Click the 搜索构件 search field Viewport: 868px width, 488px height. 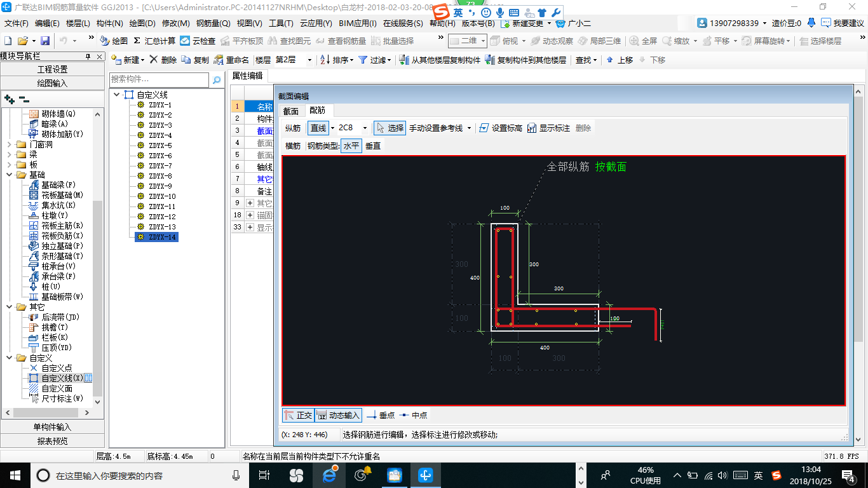tap(159, 80)
